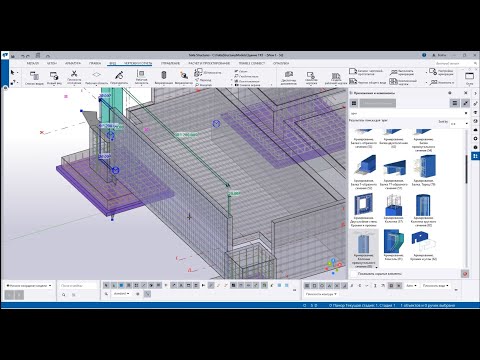The width and height of the screenshot is (480, 360).
Task: Click the settings gear in Applications panel header
Action: coord(450,93)
